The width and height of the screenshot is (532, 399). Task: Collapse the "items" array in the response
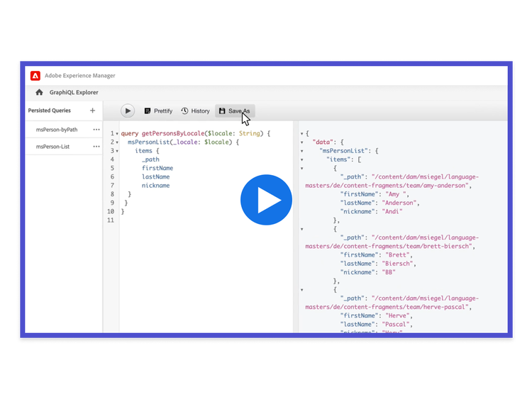click(302, 159)
